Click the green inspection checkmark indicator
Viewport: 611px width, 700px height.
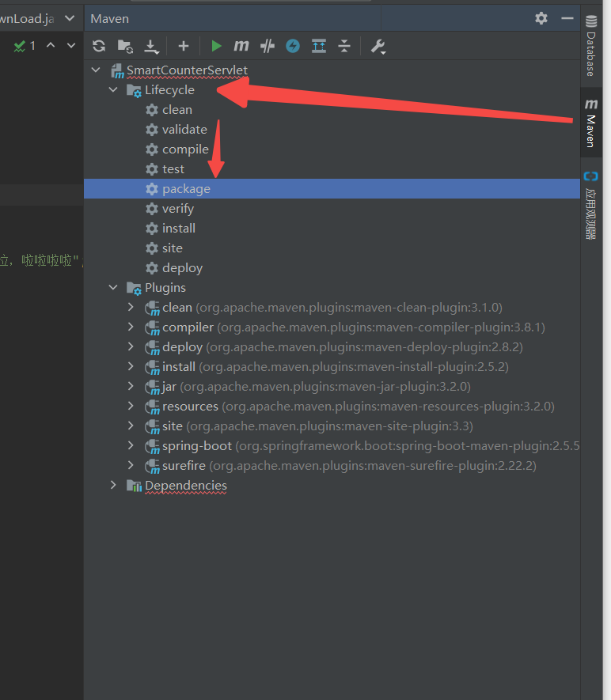click(x=19, y=46)
